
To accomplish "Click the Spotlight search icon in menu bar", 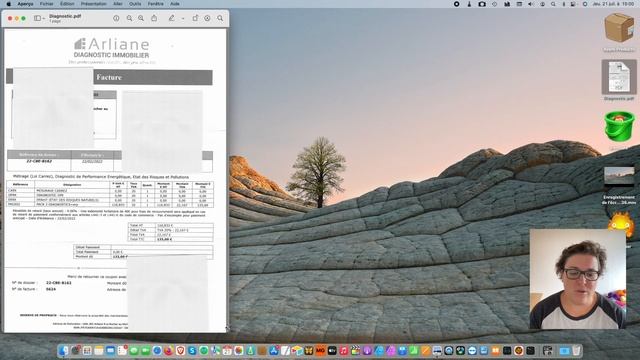I will pos(553,4).
